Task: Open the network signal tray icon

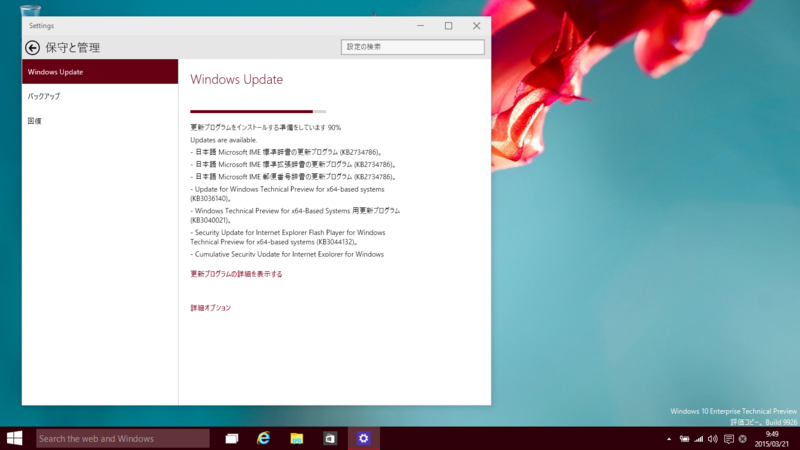Action: (698, 439)
